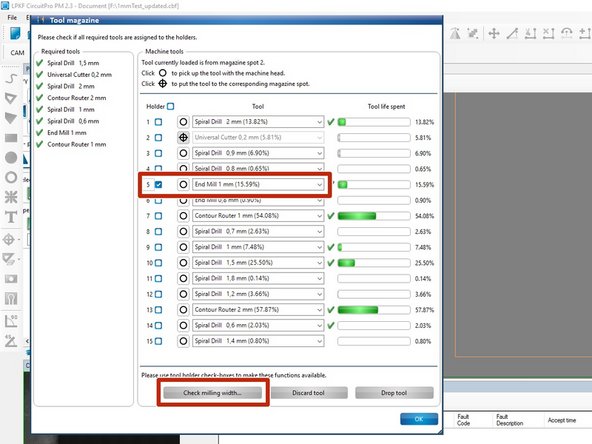Select Universal Cutter 0,2 mm required tool
592x444 pixels.
79,75
